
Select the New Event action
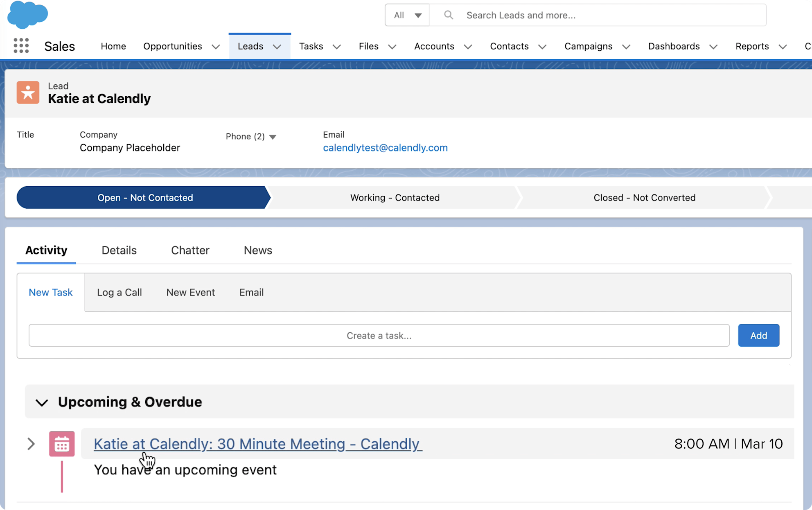tap(190, 292)
